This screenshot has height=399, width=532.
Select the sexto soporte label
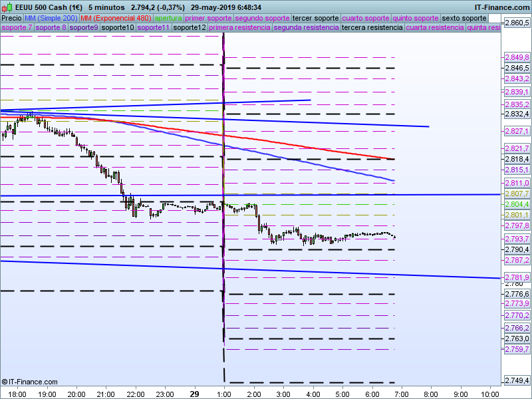point(464,19)
